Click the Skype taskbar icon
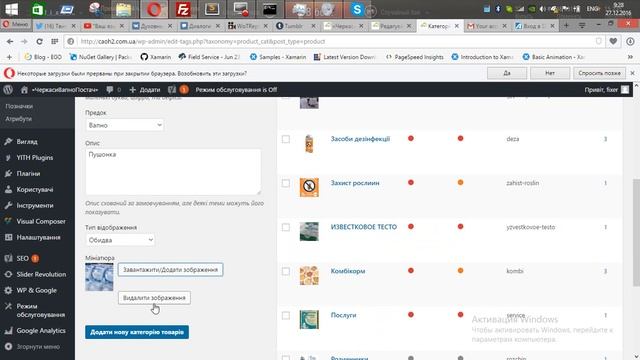640x360 pixels. (x=357, y=9)
